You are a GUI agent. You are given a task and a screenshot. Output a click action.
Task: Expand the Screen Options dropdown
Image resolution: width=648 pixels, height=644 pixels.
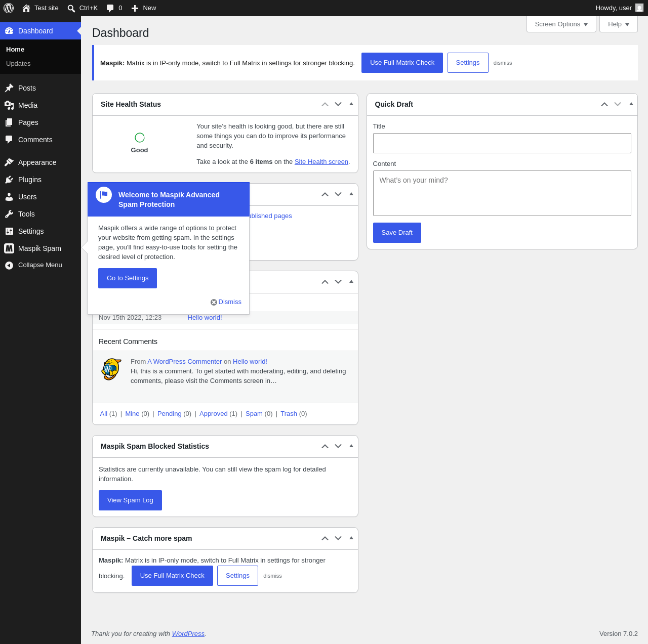tap(561, 24)
